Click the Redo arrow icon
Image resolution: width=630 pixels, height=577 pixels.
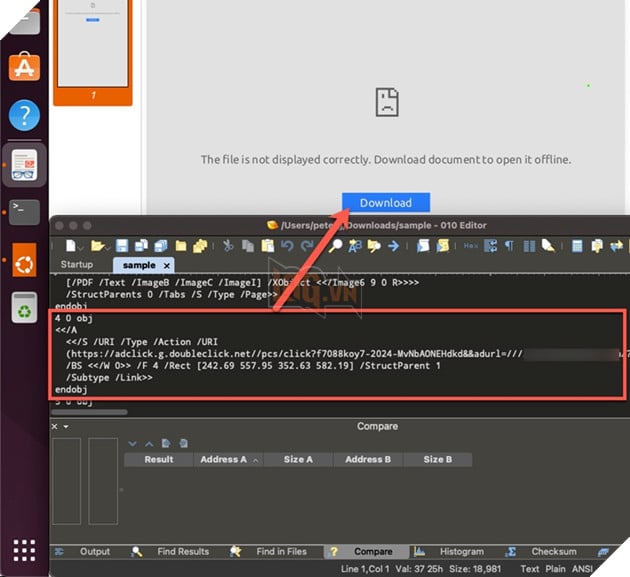pos(307,246)
